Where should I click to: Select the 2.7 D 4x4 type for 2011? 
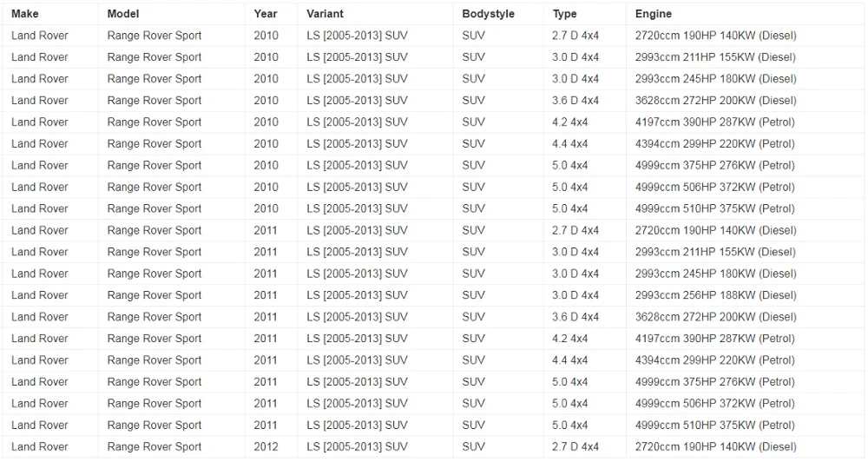pyautogui.click(x=575, y=231)
